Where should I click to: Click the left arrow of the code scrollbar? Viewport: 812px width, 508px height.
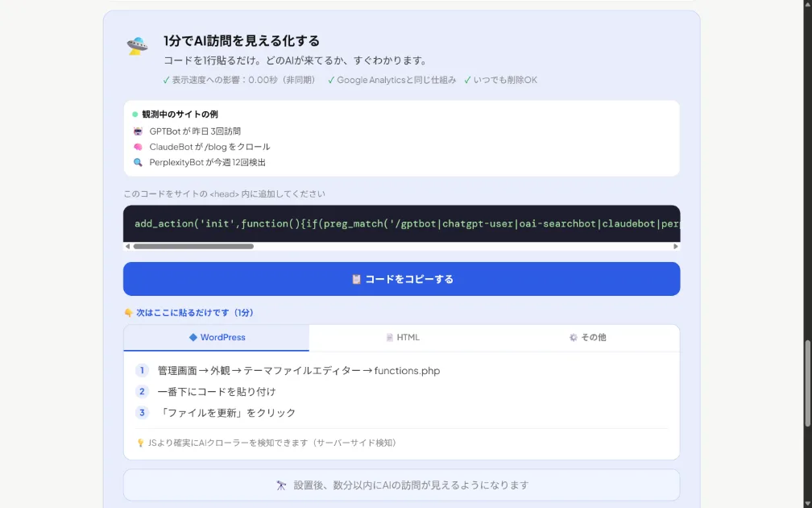[127, 246]
